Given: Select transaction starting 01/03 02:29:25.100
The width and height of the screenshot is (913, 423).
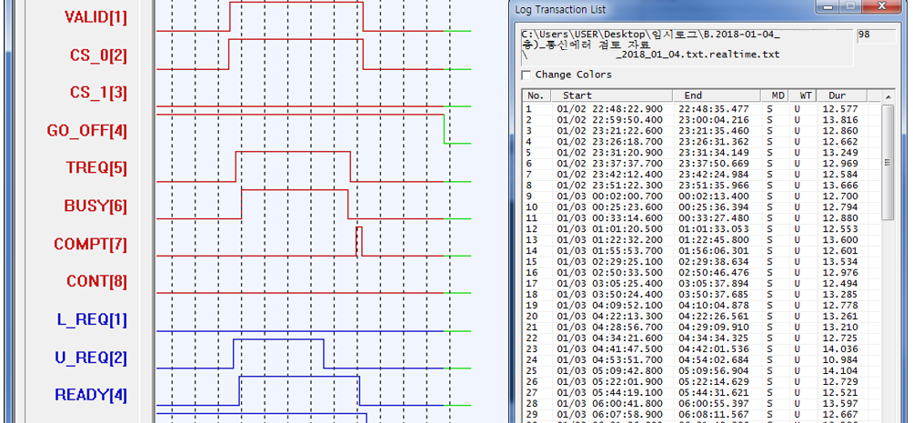Looking at the screenshot, I should [702, 262].
